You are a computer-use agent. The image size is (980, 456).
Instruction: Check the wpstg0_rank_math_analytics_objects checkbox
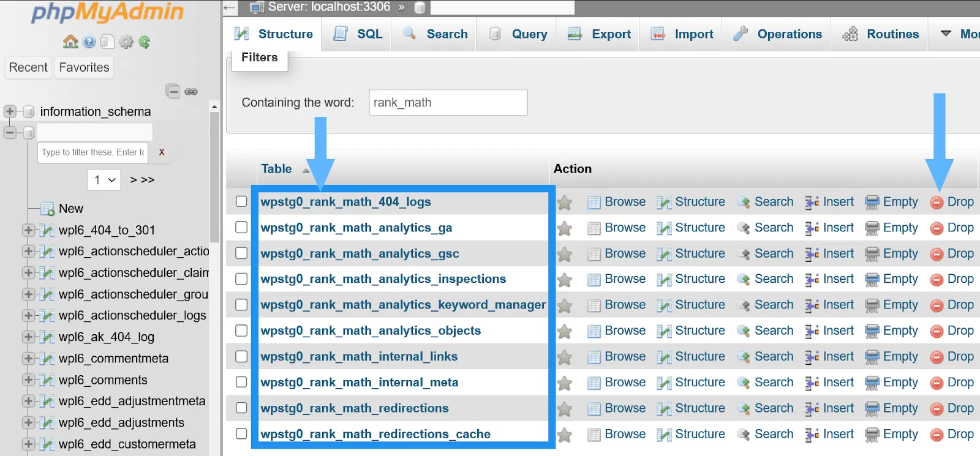241,330
